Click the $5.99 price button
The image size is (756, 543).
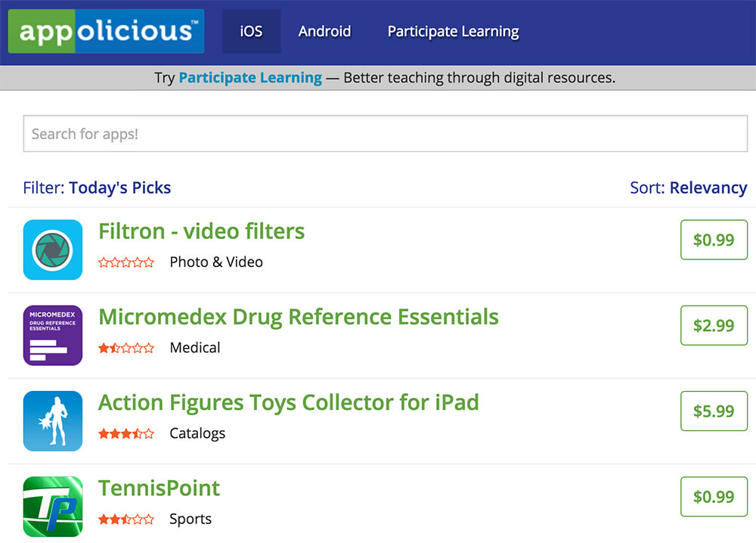(x=714, y=411)
